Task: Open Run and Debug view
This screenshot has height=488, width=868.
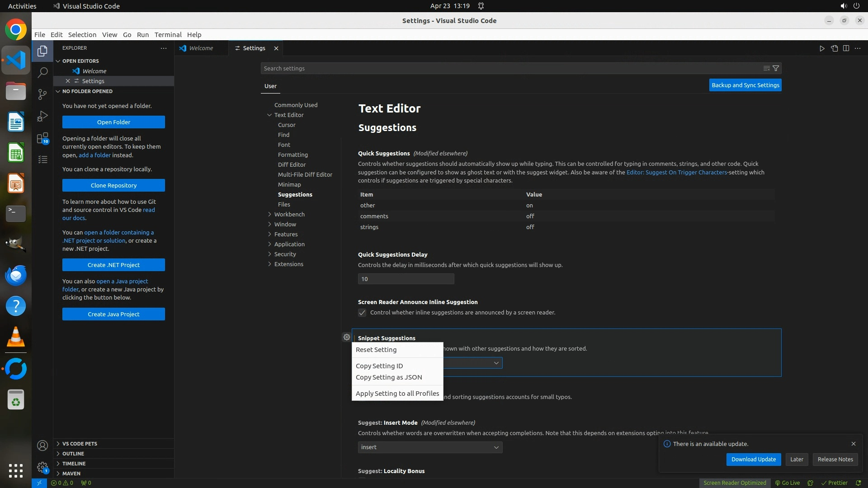Action: pos(42,116)
